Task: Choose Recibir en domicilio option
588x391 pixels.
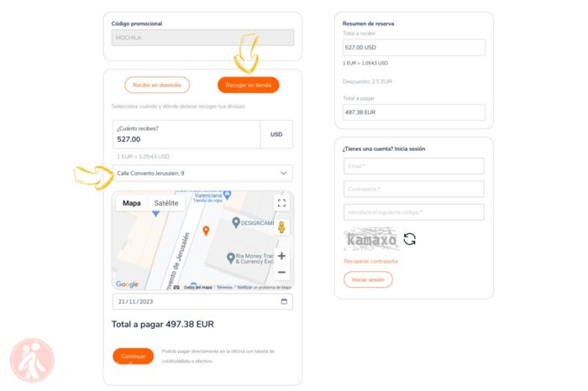Action: pos(157,85)
